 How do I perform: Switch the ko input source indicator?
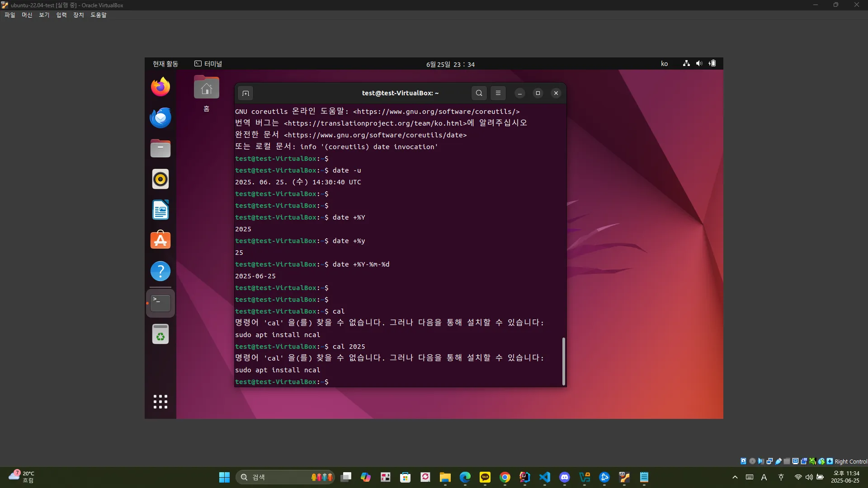(x=664, y=64)
